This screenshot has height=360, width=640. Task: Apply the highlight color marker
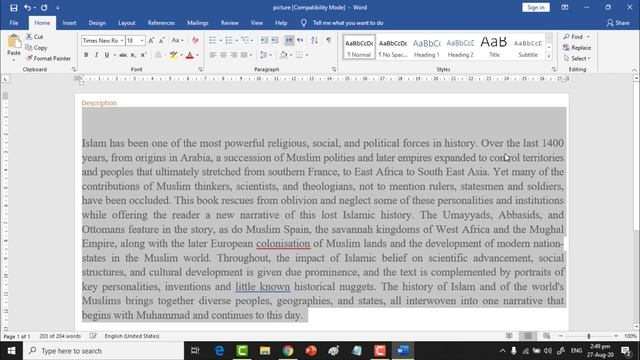coord(173,55)
